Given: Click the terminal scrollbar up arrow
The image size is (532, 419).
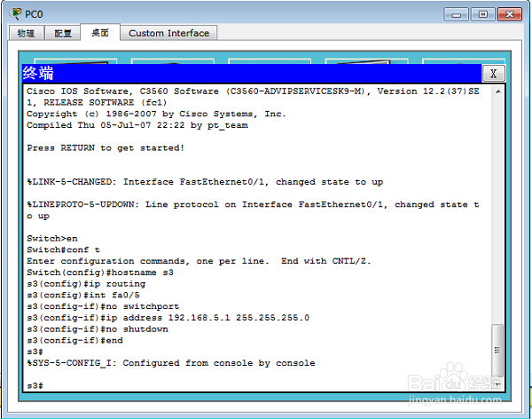Looking at the screenshot, I should (497, 91).
